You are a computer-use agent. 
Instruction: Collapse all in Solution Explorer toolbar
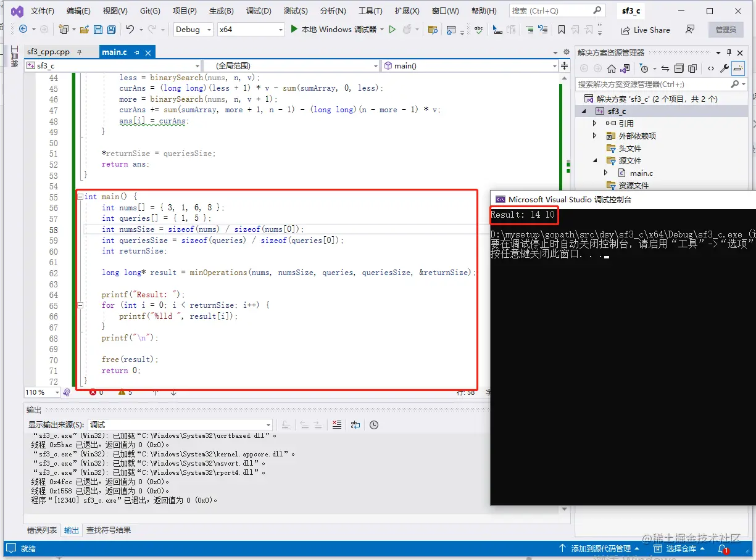coord(679,68)
